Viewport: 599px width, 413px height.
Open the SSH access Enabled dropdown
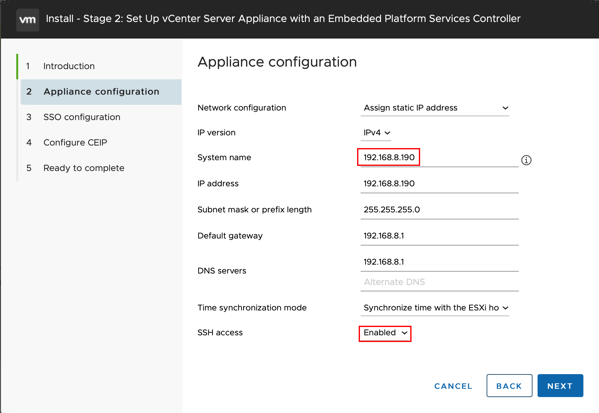point(385,333)
